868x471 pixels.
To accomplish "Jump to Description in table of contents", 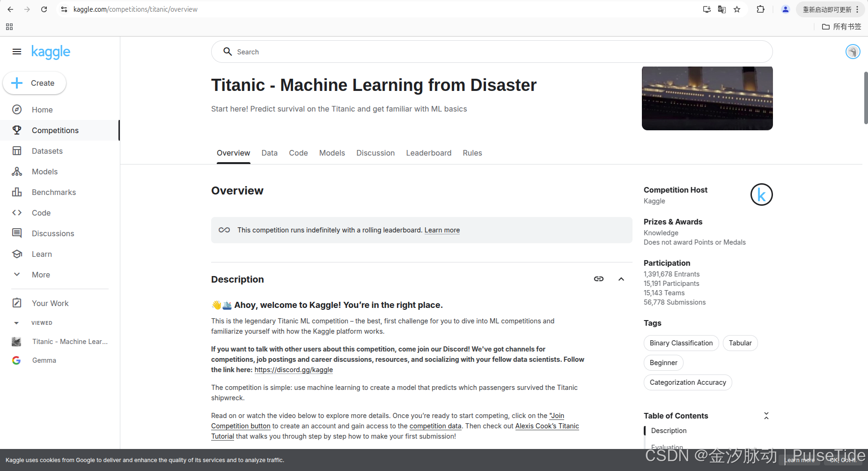I will [669, 431].
